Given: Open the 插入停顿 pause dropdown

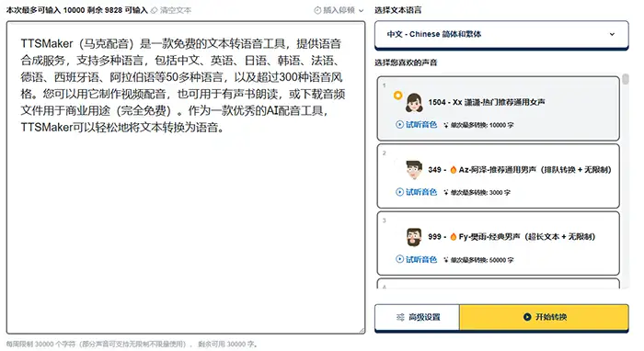Looking at the screenshot, I should (x=339, y=10).
